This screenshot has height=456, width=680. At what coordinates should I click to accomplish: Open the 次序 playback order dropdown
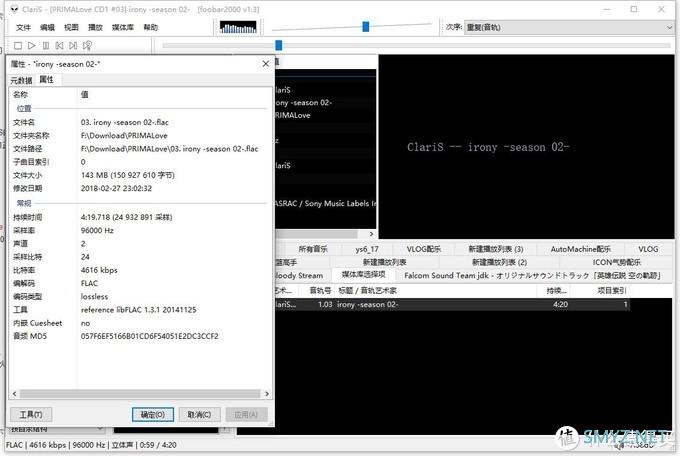coord(569,27)
